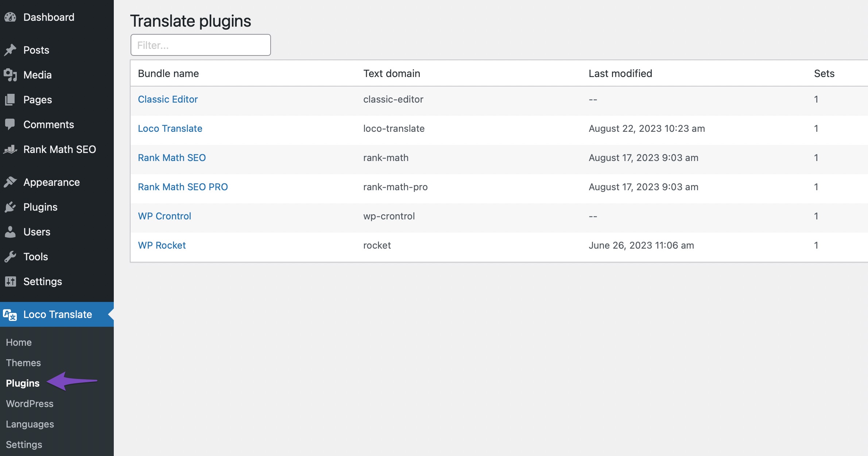Open the Classic Editor bundle link

coord(168,99)
